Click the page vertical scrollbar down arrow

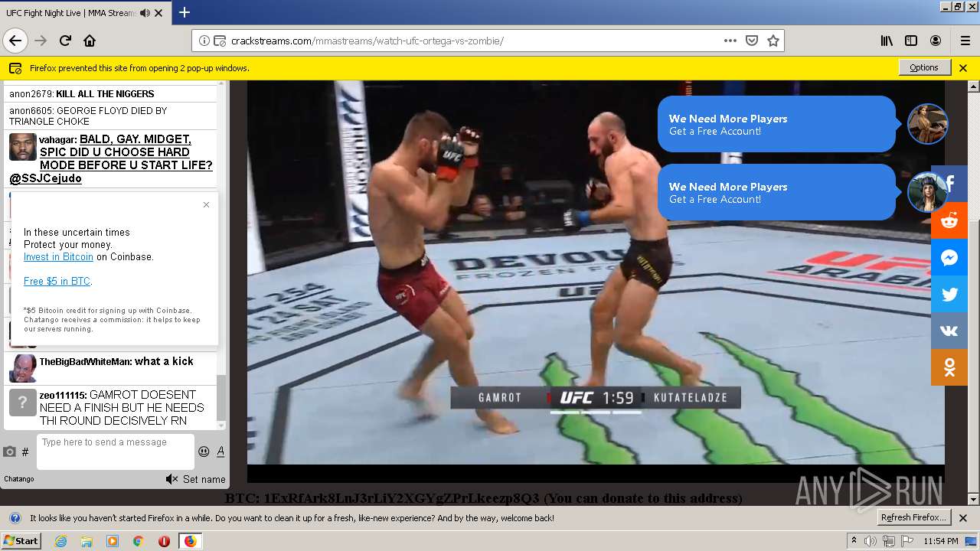974,500
